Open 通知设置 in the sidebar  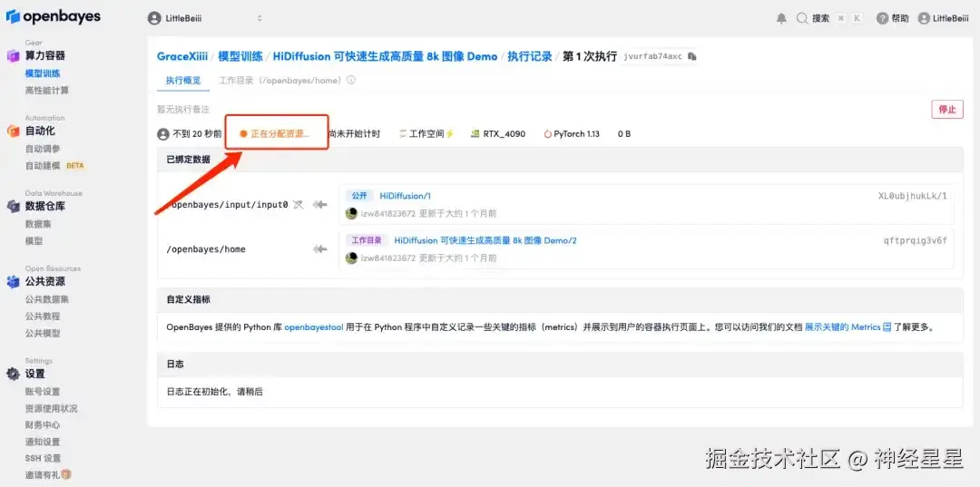[44, 442]
